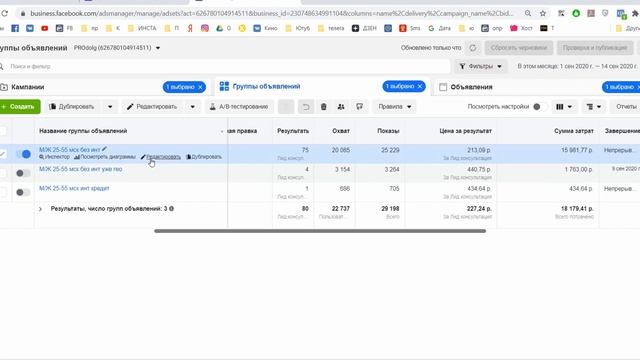The height and width of the screenshot is (360, 640).
Task: Toggle the select-all header checkbox
Action: click(x=2, y=131)
